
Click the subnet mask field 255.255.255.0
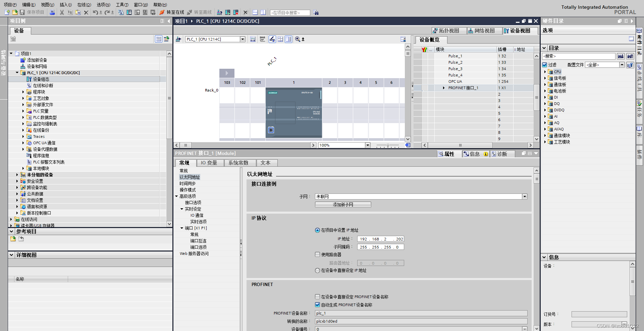(x=381, y=247)
